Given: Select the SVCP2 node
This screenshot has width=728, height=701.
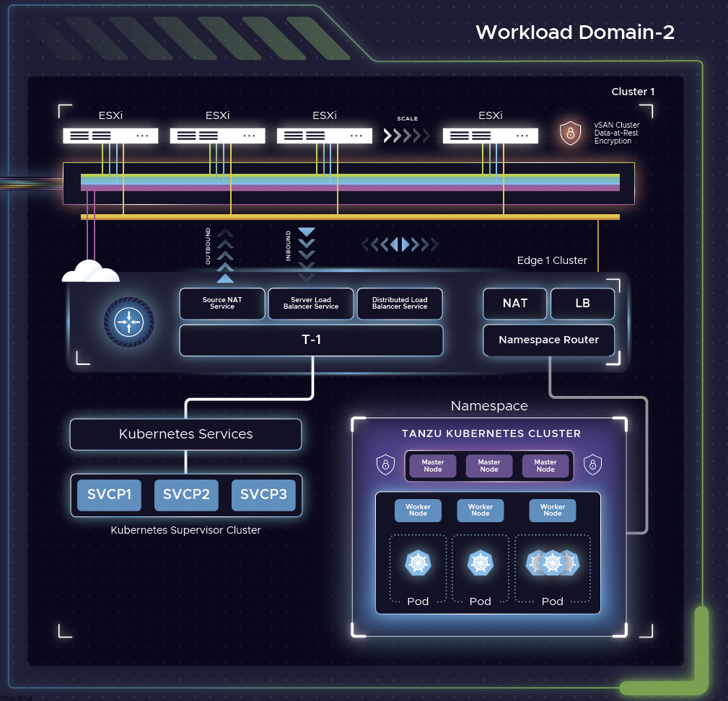Looking at the screenshot, I should (186, 495).
